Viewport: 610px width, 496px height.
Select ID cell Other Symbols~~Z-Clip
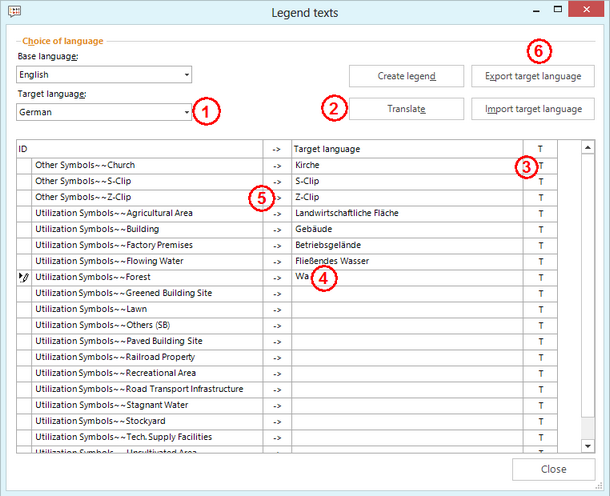(x=147, y=198)
